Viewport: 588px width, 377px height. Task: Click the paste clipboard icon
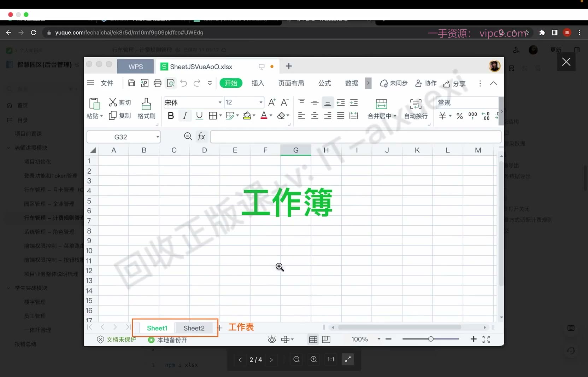94,104
